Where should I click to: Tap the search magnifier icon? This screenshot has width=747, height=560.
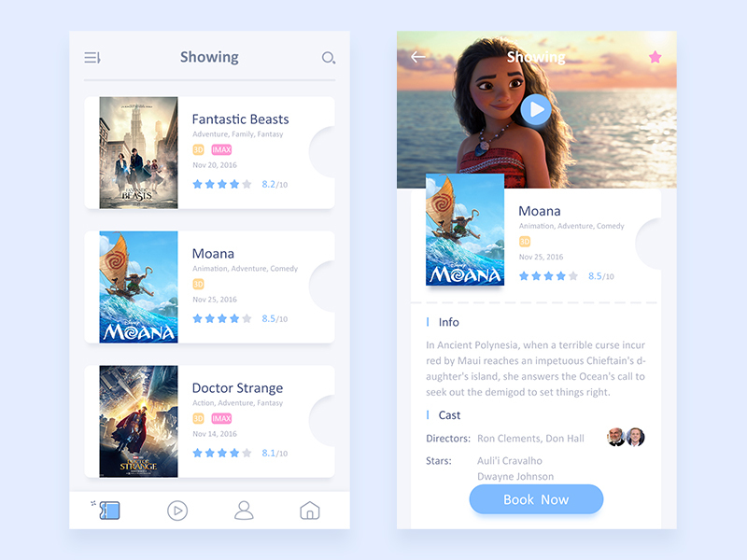(329, 58)
